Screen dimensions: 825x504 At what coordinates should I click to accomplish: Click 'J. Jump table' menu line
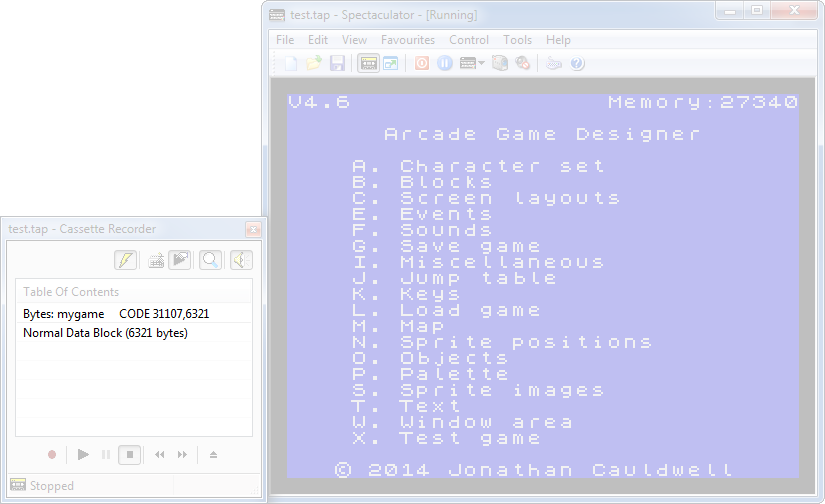pos(454,278)
